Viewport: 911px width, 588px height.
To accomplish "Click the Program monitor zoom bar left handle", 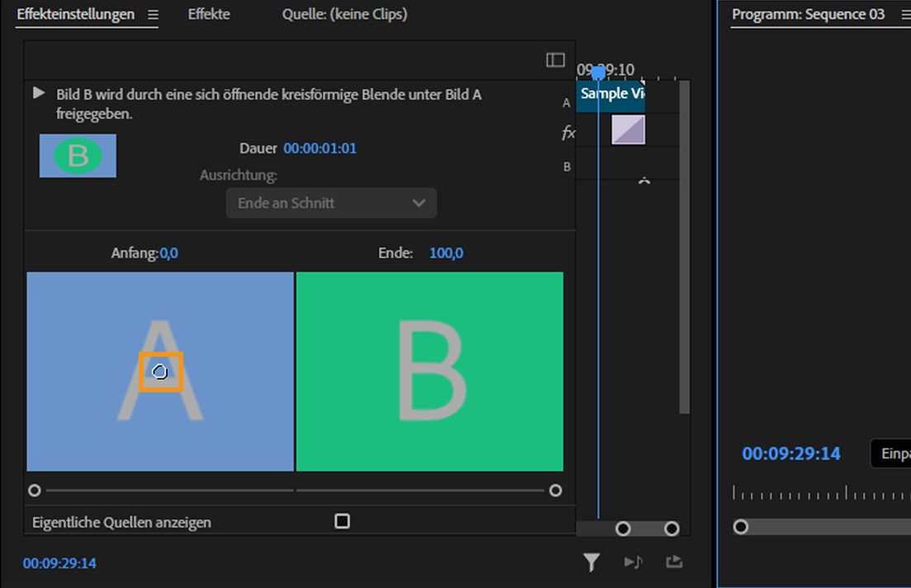I will click(x=741, y=527).
